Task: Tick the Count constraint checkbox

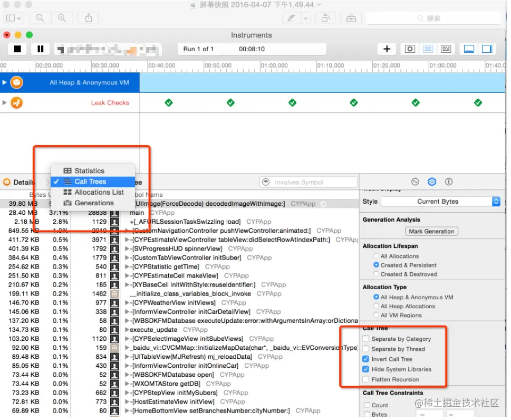Action: (367, 405)
